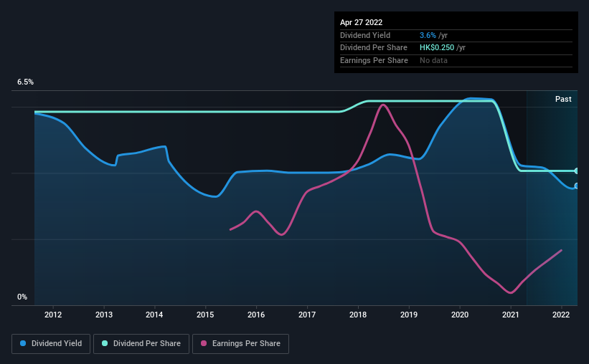Click the blue Dividend Yield legend dot
589x364 pixels.
point(23,343)
